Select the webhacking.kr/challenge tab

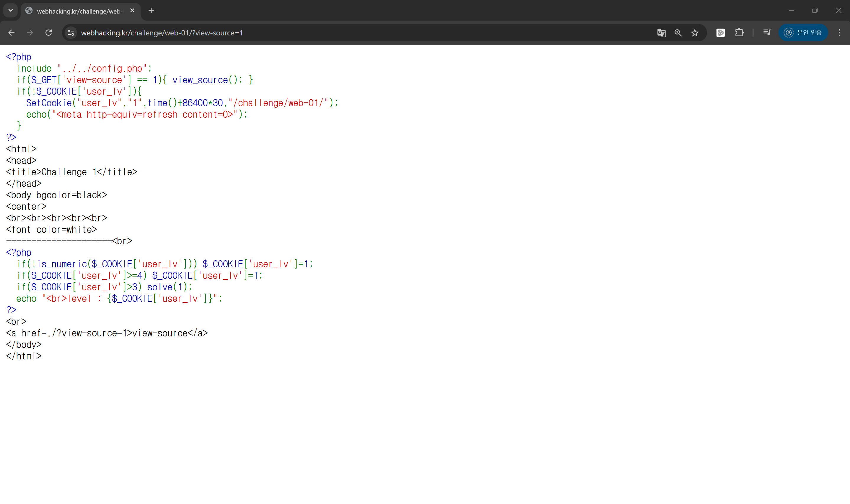[x=81, y=11]
